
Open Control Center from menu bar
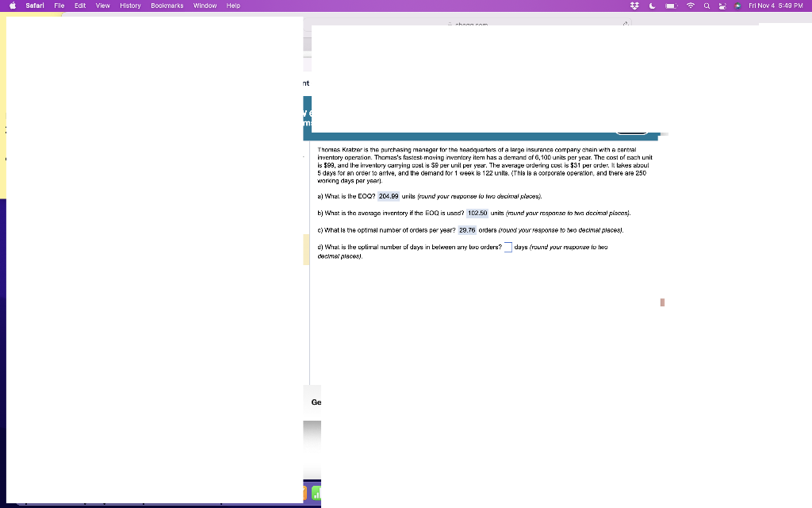point(722,6)
